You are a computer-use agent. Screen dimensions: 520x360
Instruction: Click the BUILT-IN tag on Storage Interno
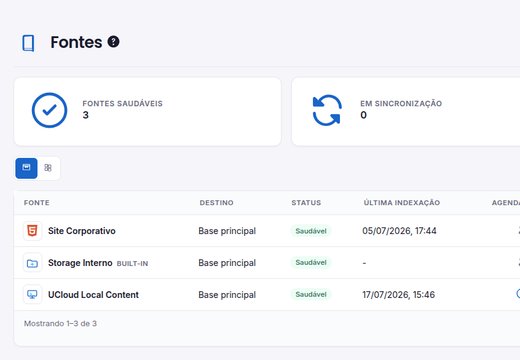point(132,264)
